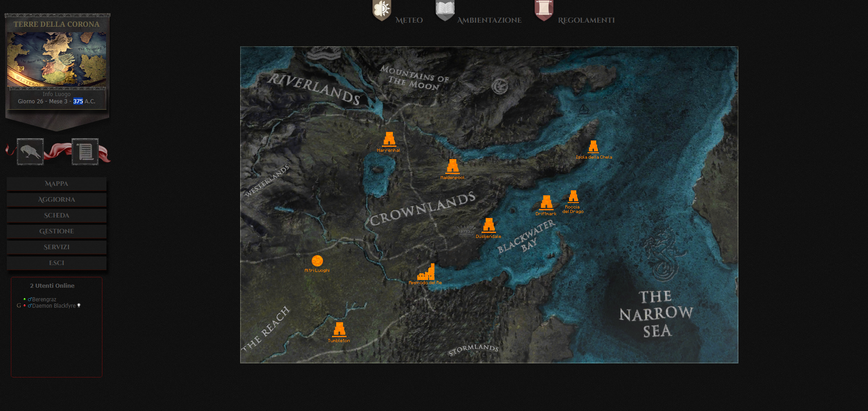The width and height of the screenshot is (868, 411).
Task: Click the Tumbleton label text
Action: [x=339, y=341]
